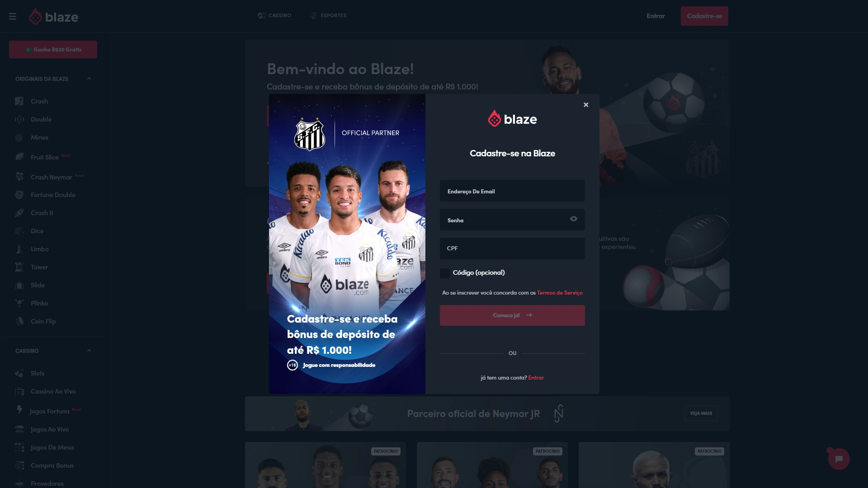
Task: Enable the Ganhe R$20 Grátis toggle
Action: (x=53, y=49)
